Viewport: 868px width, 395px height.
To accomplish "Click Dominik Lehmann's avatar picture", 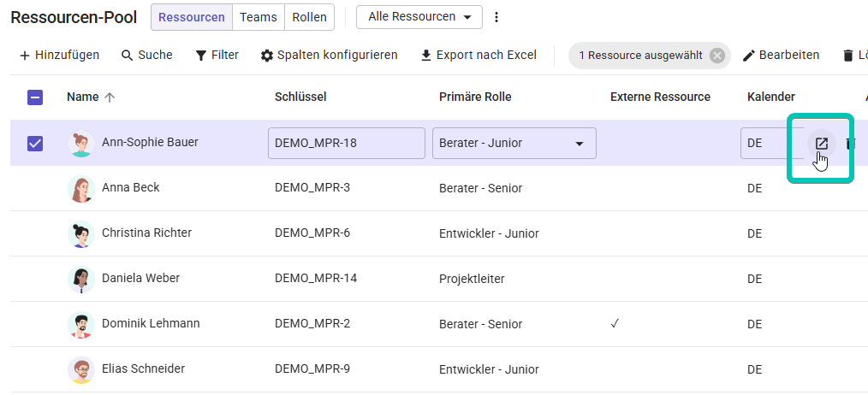I will click(80, 324).
